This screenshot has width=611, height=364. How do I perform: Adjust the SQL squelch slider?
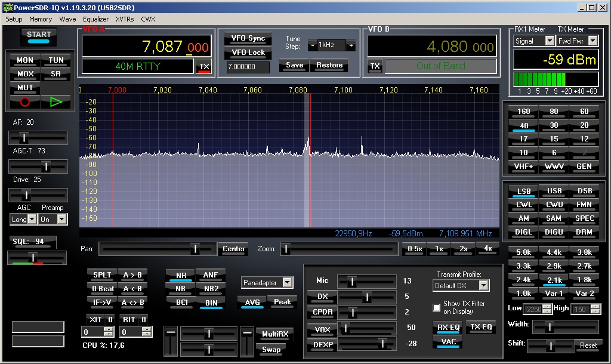point(37,258)
